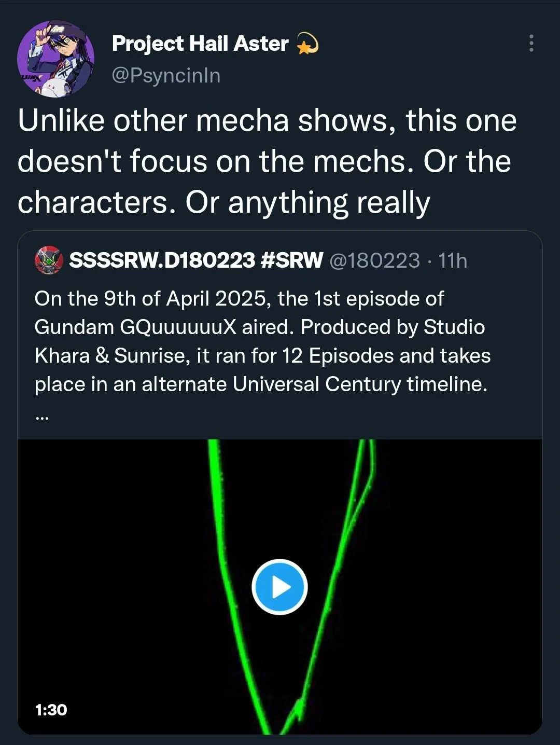Tap the Project Hail Aster profile avatar
This screenshot has width=560, height=745.
56,59
